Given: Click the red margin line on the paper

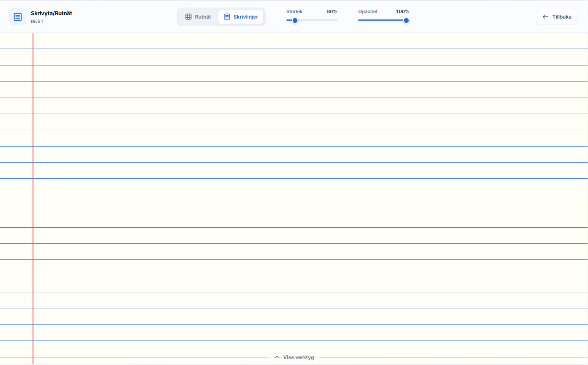Looking at the screenshot, I should [x=33, y=199].
